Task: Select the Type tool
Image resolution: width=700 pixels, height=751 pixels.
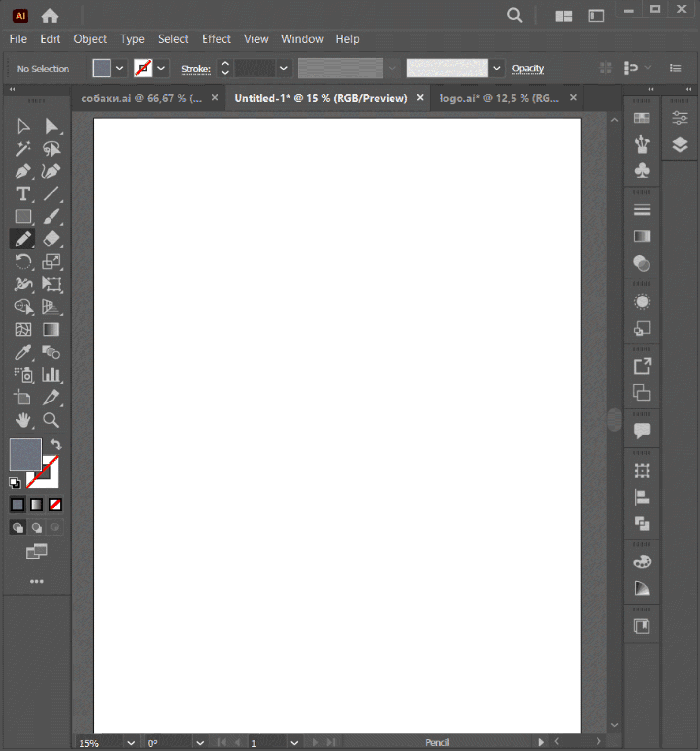Action: [x=22, y=194]
